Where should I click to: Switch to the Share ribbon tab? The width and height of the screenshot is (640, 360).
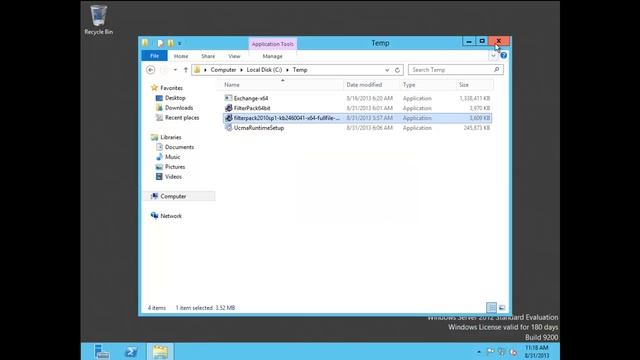(x=208, y=56)
